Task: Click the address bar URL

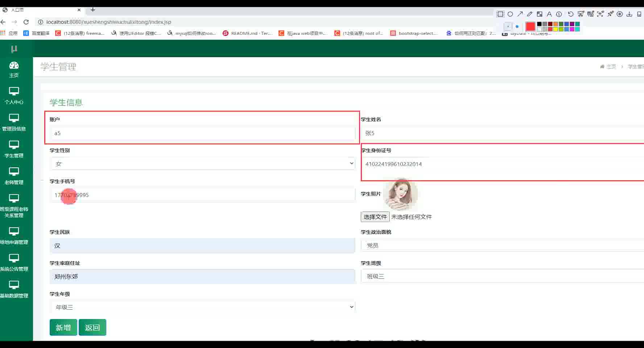Action: (x=109, y=22)
